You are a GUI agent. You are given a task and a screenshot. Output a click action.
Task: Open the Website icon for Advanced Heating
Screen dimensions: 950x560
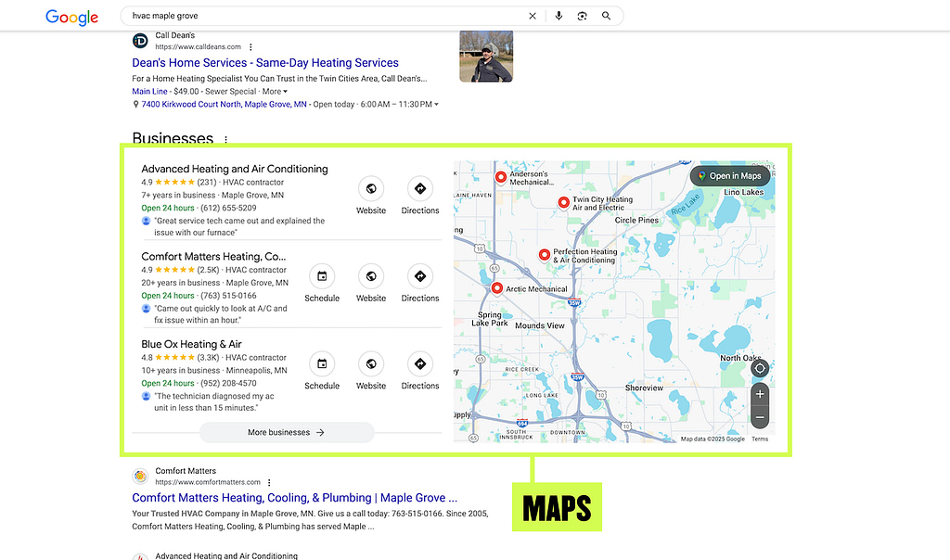point(371,190)
